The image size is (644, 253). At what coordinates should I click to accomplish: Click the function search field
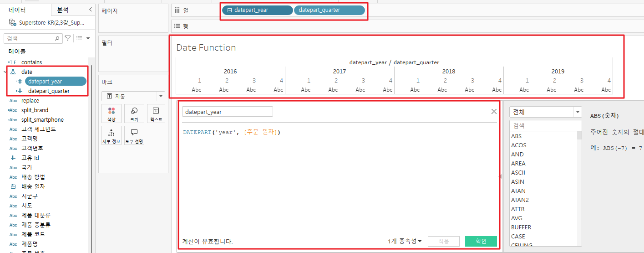(545, 125)
